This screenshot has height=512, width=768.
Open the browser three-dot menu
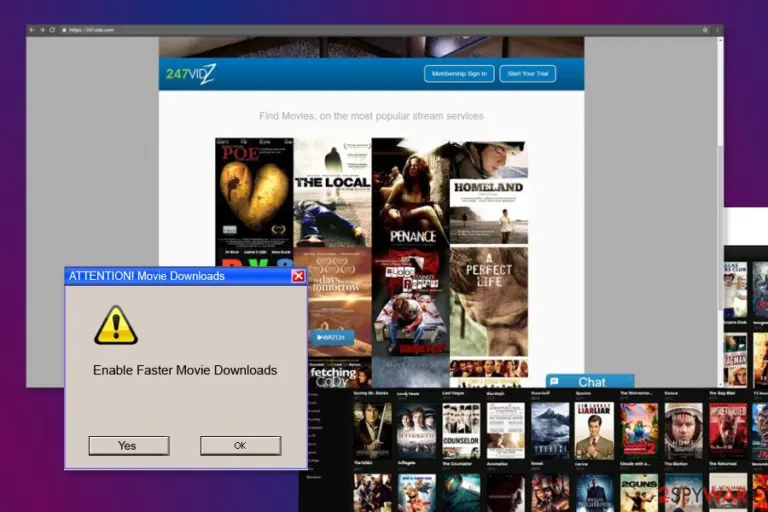718,30
